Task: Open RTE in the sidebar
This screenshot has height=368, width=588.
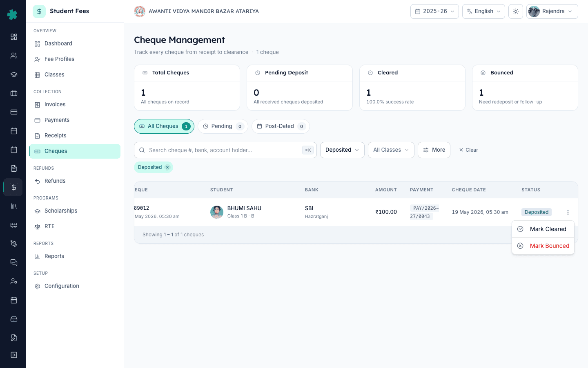Action: 75,227
